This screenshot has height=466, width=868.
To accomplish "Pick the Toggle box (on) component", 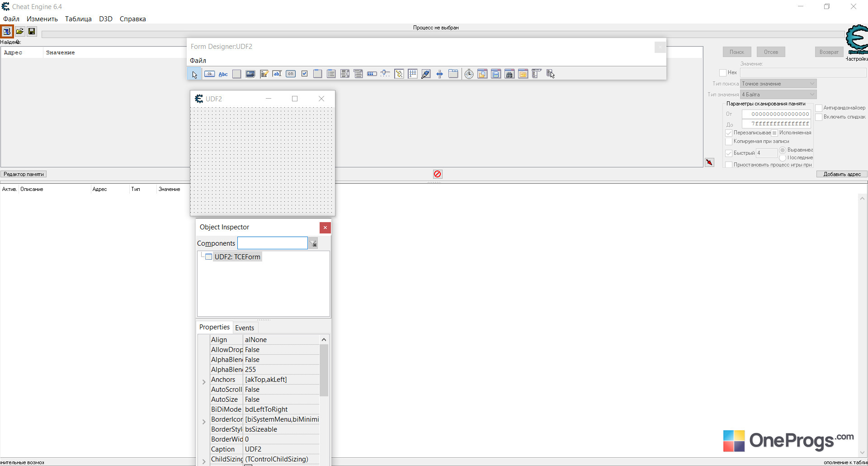I will click(x=291, y=74).
